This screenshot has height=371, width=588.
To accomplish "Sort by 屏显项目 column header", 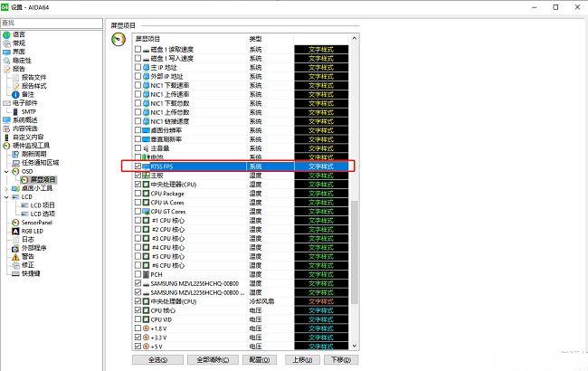I will tap(189, 39).
